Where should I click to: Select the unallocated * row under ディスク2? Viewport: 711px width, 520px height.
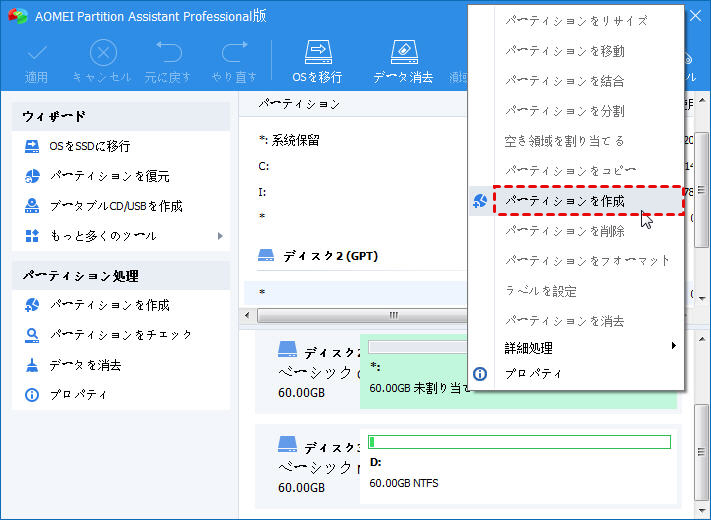[x=355, y=292]
